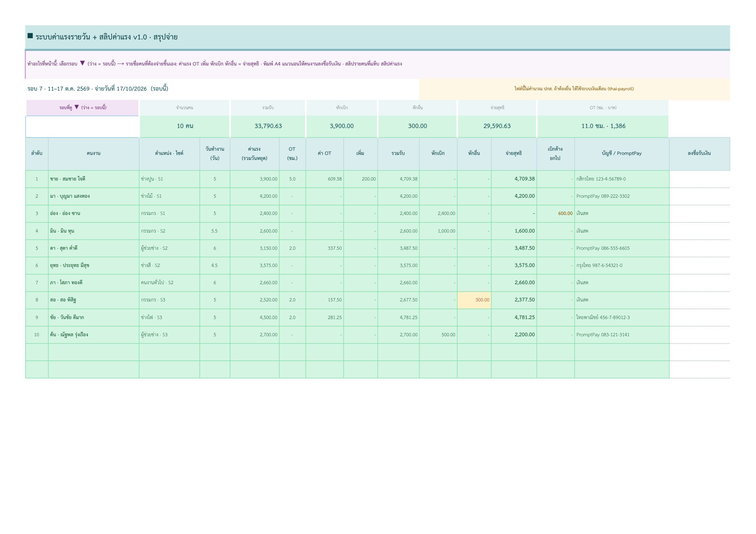Viewport: 756px width, 534px height.
Task: Click column header จ่ายสุทธิ in table
Action: click(514, 154)
